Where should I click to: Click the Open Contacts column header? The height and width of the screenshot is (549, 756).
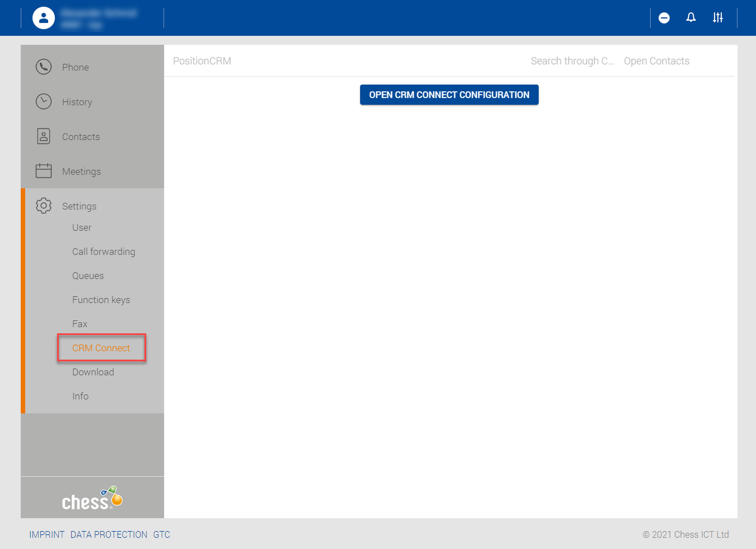[656, 61]
